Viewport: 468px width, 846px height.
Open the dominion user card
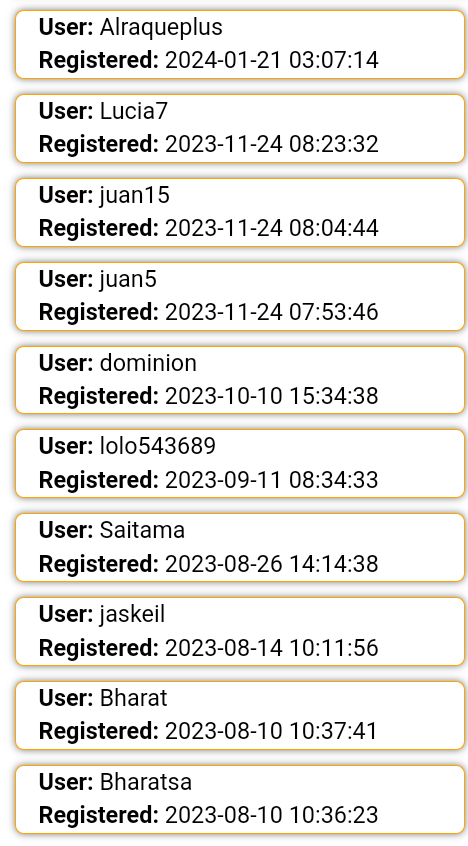pos(240,380)
